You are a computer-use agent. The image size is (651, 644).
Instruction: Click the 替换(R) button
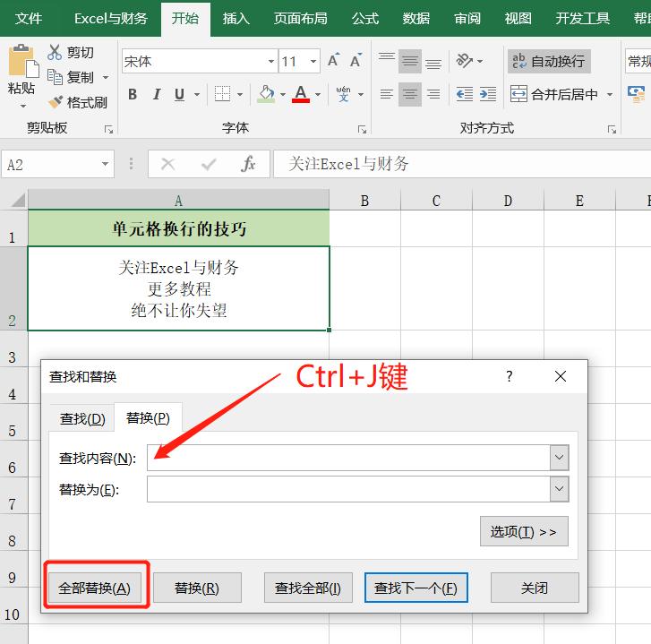coord(197,588)
